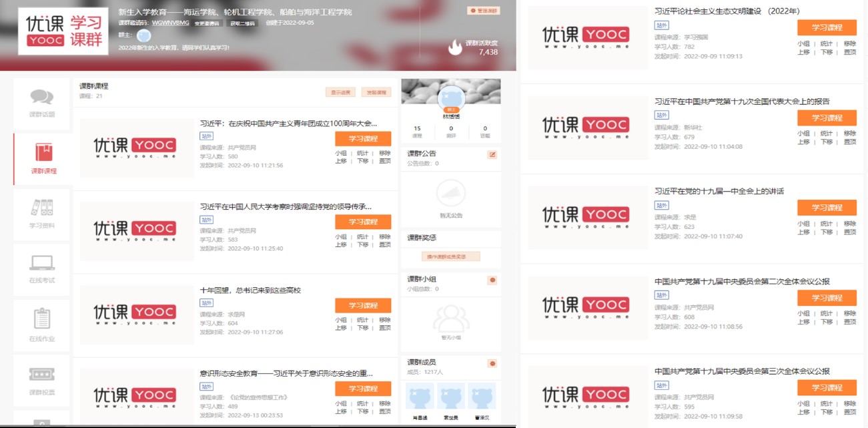The image size is (868, 428).
Task: Open 在线作业 clipboard sidebar icon
Action: tap(41, 319)
